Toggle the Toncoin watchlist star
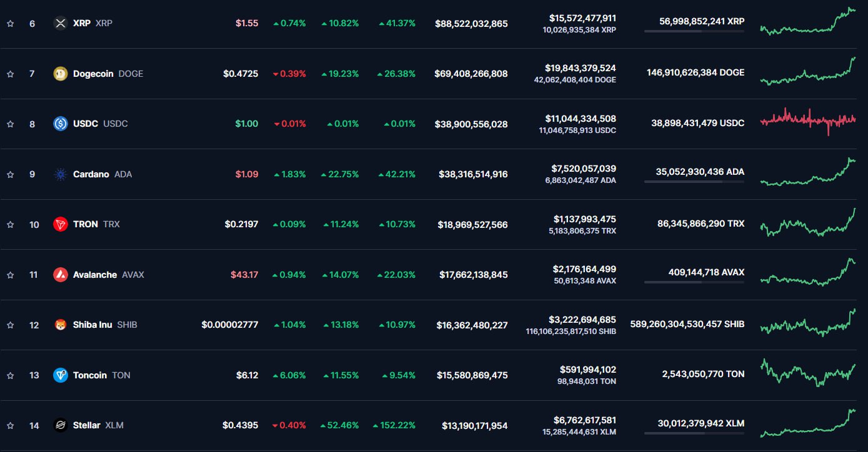The image size is (868, 452). pyautogui.click(x=10, y=376)
